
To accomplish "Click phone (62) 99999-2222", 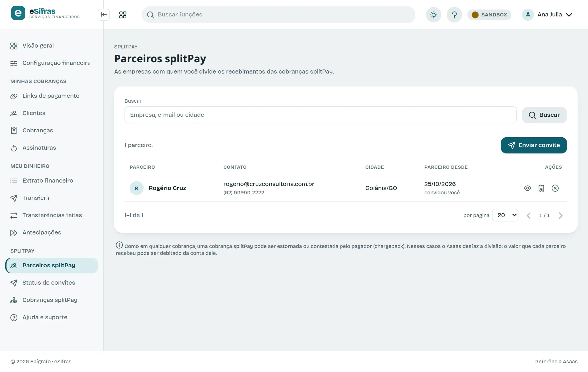I will [244, 192].
